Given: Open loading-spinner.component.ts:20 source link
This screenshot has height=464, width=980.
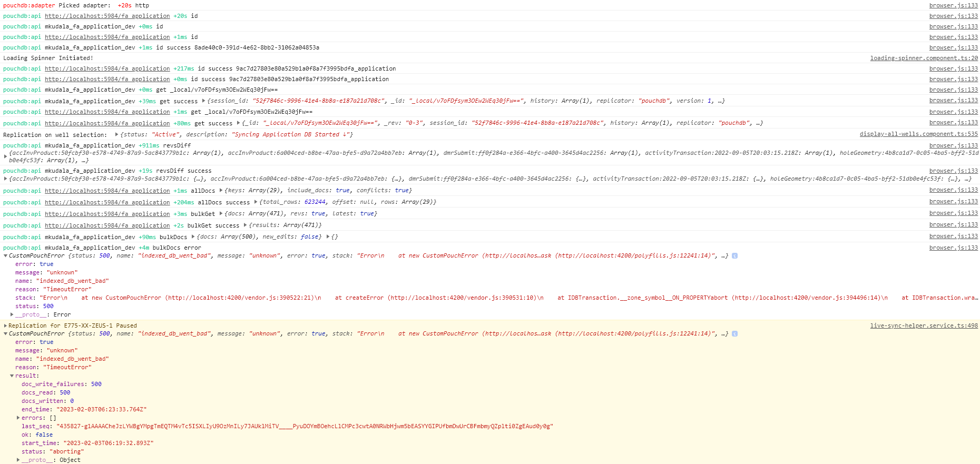Looking at the screenshot, I should point(924,58).
